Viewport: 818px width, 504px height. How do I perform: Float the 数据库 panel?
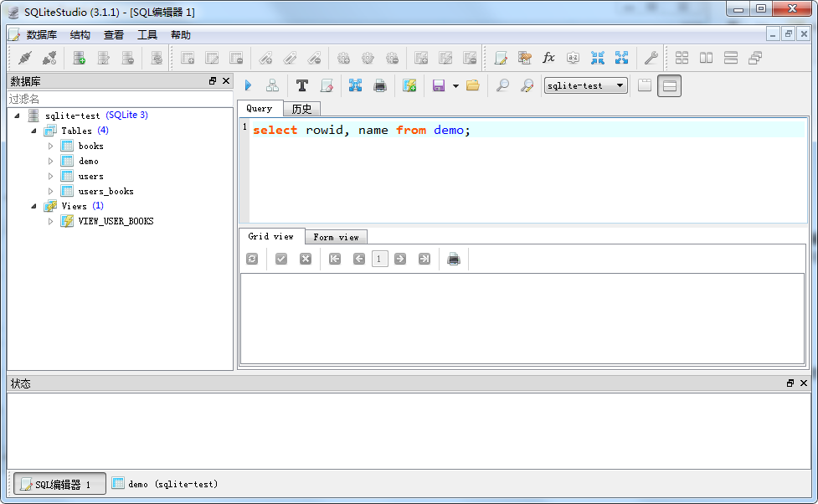point(213,81)
